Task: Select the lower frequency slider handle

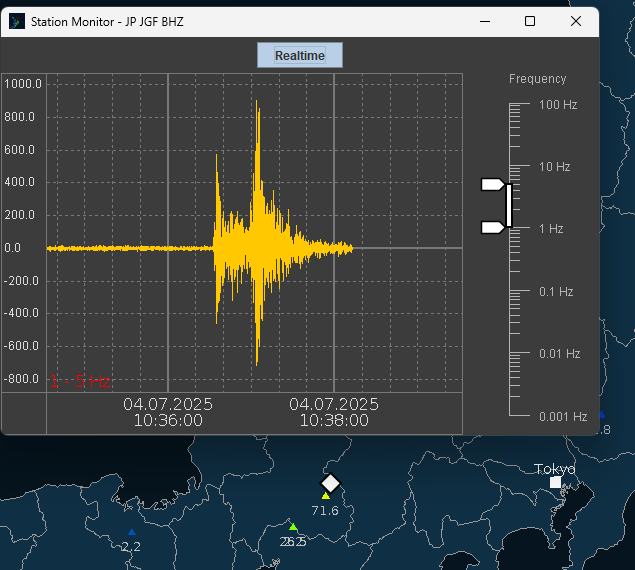Action: (493, 228)
